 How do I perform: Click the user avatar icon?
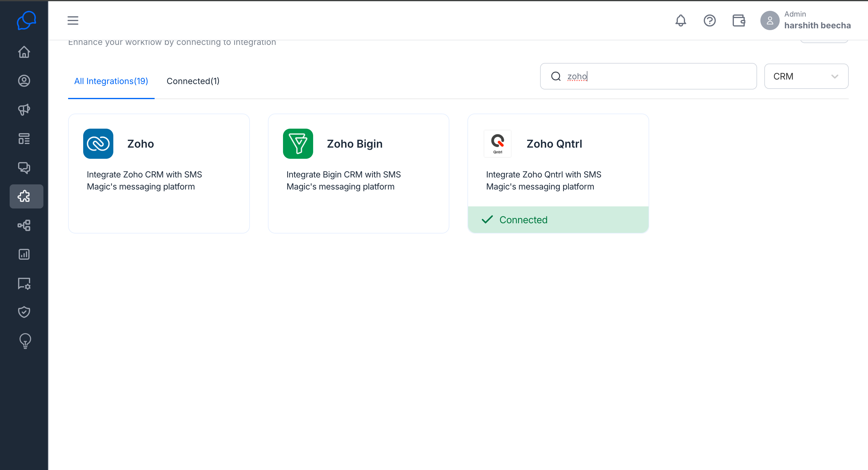(770, 20)
